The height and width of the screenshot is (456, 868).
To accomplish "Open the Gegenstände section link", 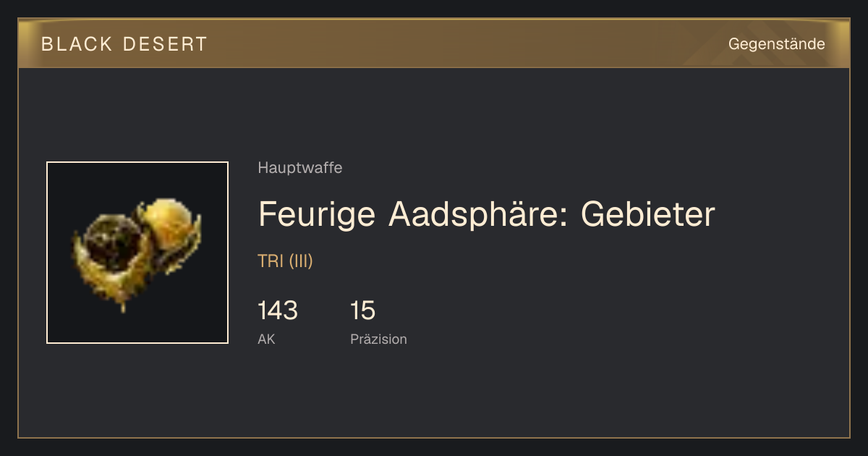I will 776,44.
